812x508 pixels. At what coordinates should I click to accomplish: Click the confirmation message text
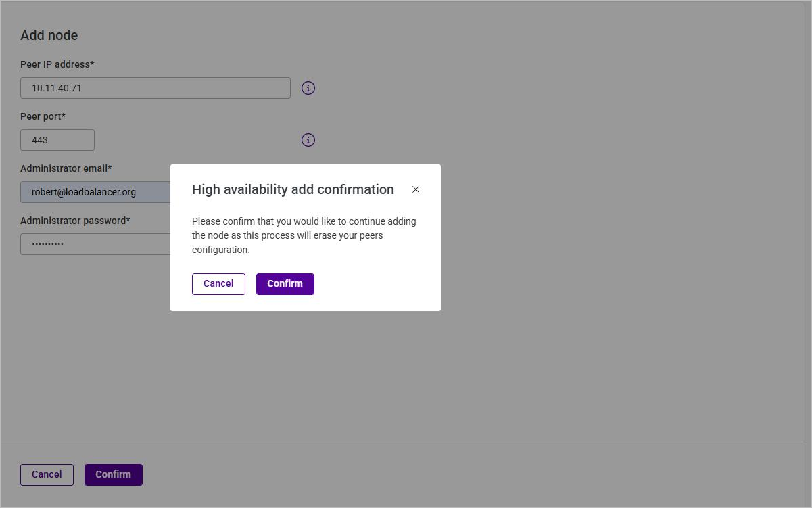[304, 235]
